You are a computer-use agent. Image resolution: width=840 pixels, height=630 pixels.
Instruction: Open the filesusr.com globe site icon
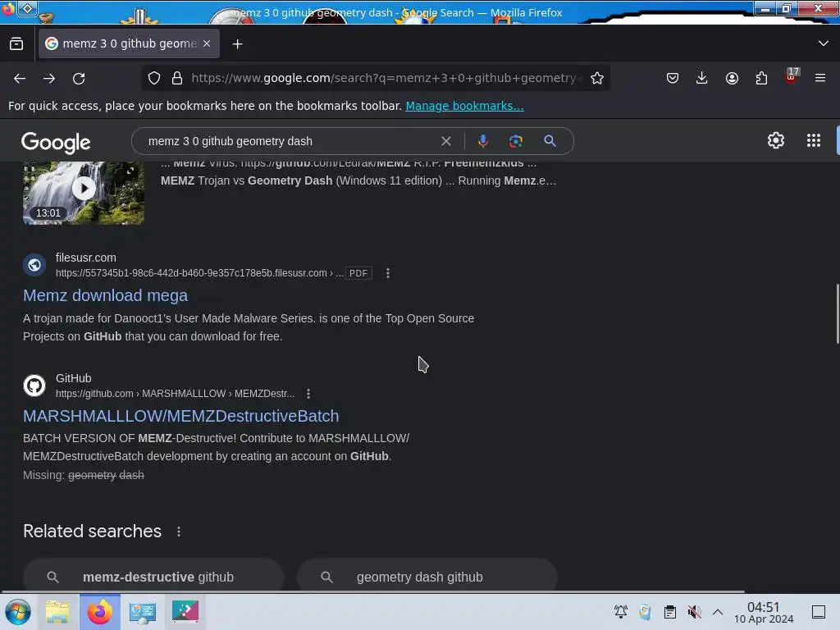tap(34, 265)
